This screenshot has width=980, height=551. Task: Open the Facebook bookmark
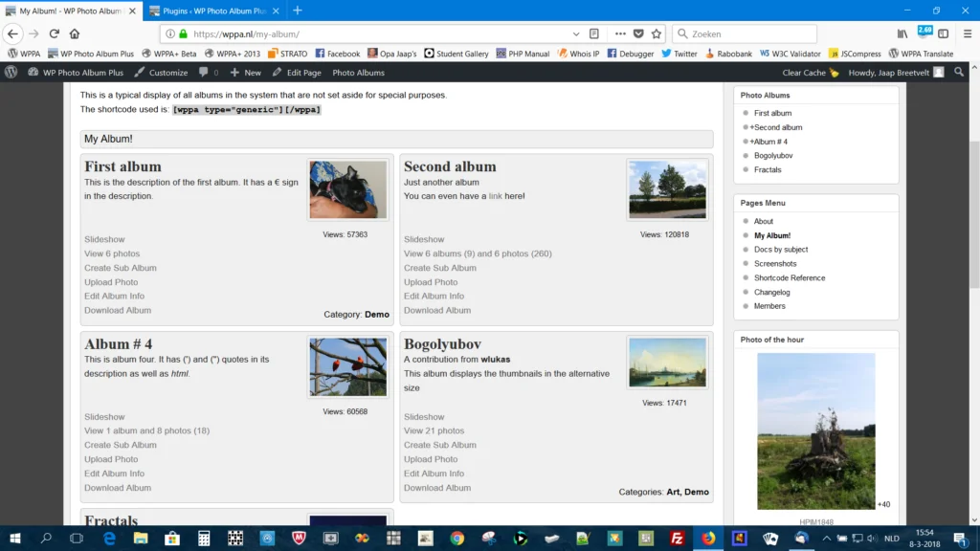(x=338, y=54)
